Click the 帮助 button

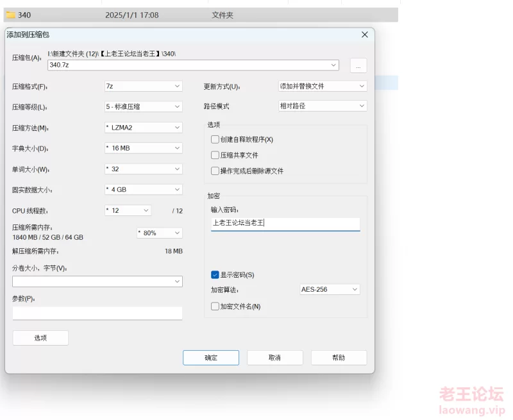pos(339,358)
